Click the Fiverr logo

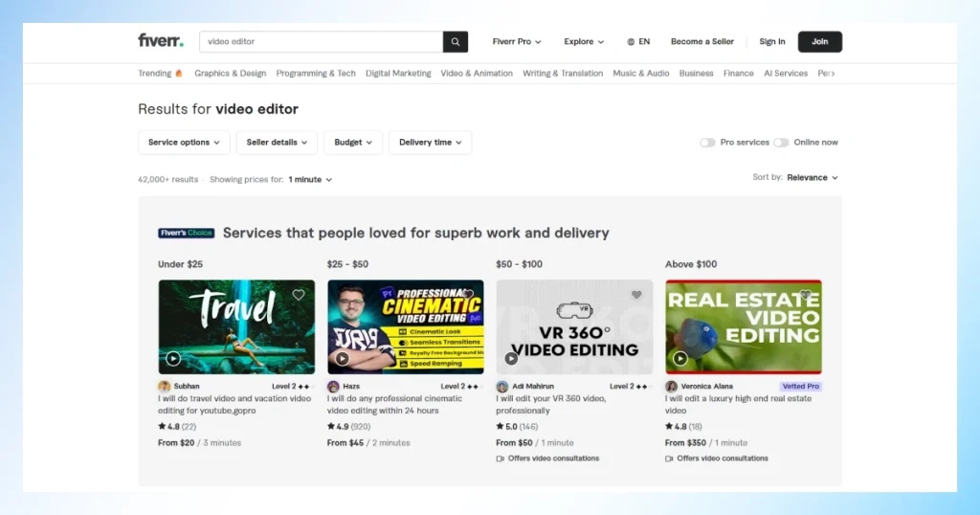tap(161, 41)
